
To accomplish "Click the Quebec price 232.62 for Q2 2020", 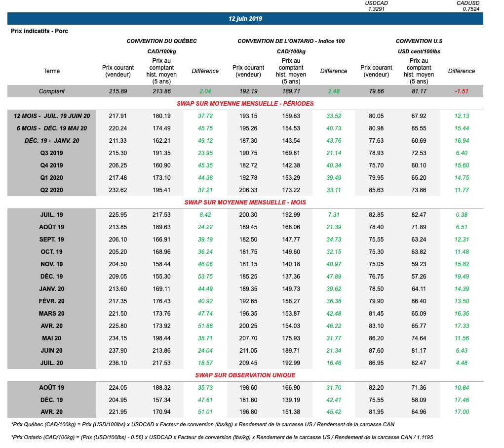I will click(x=117, y=190).
